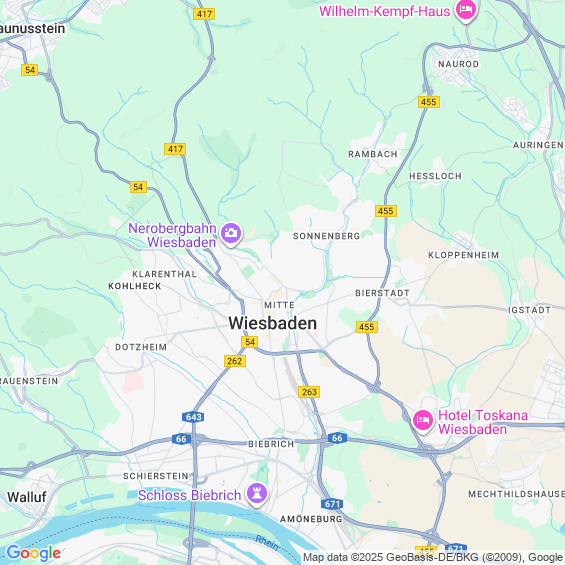Screen dimensions: 565x565
Task: Click the Rhein river label
Action: coord(267,543)
